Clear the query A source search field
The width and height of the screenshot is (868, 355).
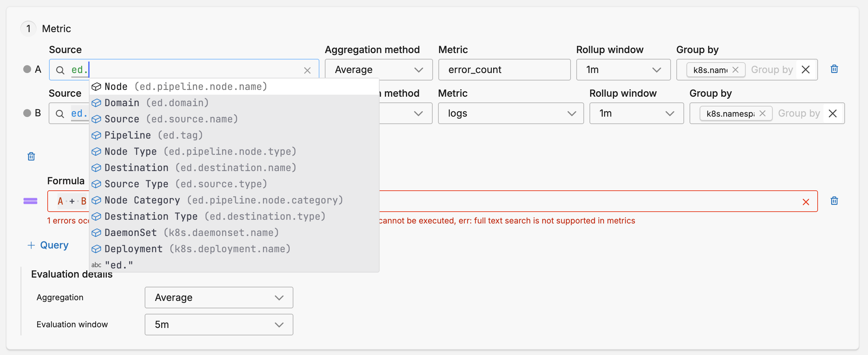(307, 70)
